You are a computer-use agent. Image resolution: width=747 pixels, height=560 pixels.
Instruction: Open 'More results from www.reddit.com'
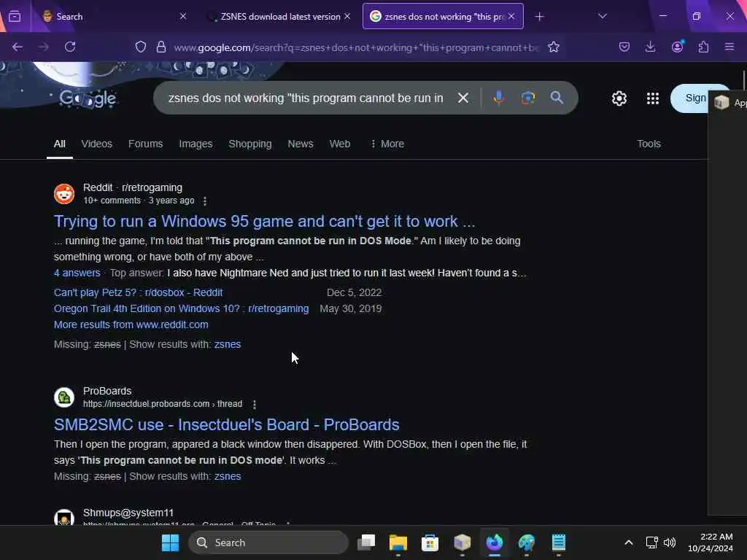tap(131, 324)
